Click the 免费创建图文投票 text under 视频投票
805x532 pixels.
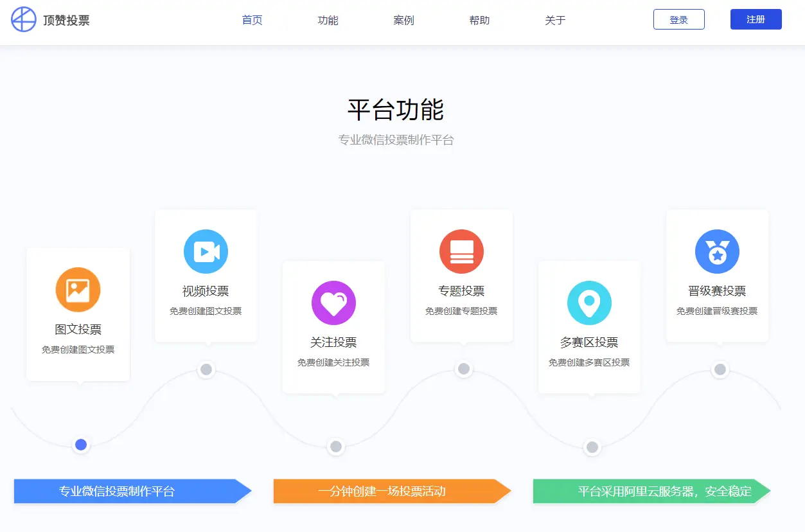(x=206, y=311)
